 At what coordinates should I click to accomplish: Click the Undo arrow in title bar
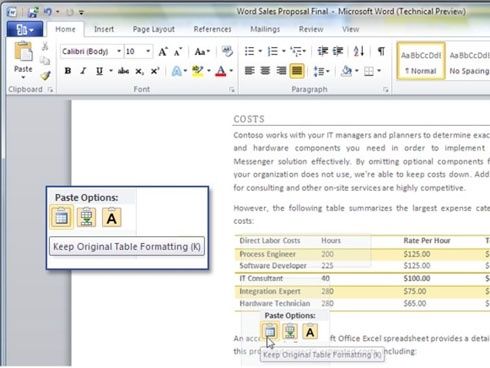(x=48, y=12)
